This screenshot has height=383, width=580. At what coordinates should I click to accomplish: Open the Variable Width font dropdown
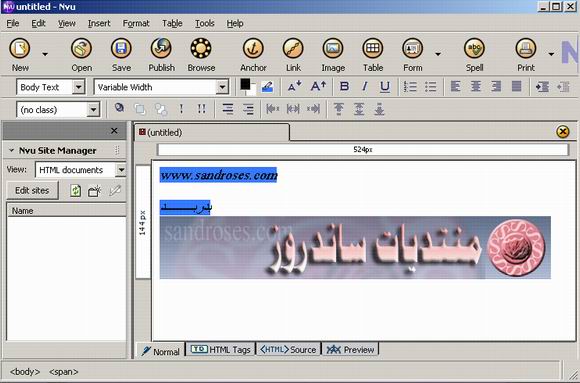click(x=222, y=87)
